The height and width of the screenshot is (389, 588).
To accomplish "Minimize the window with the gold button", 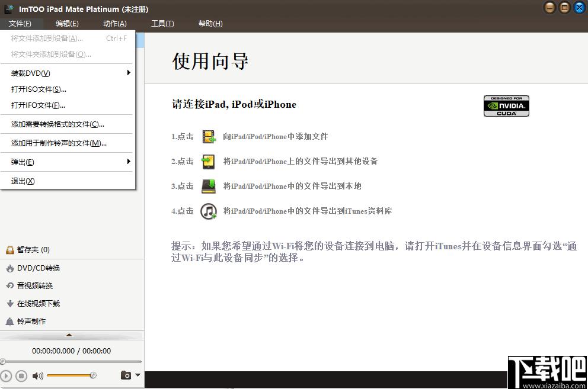I will point(549,8).
